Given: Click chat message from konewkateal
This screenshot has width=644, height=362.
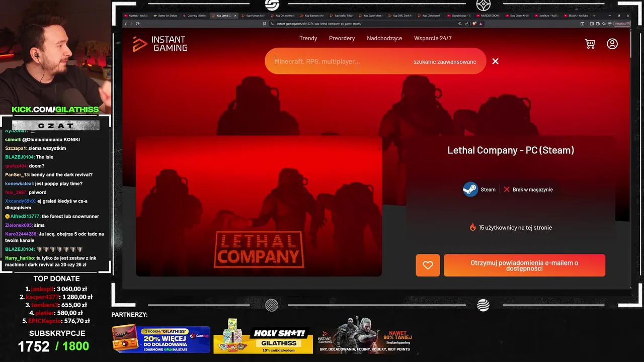Looking at the screenshot, I should click(44, 184).
